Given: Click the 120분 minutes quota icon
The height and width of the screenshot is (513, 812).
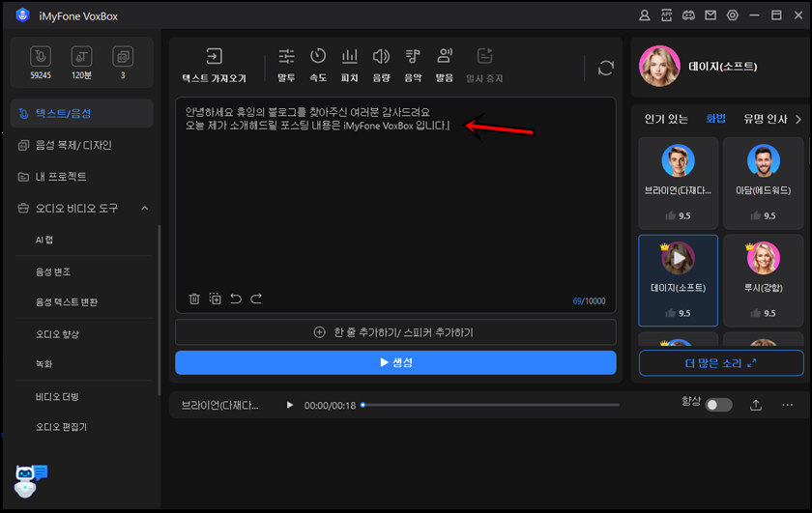Looking at the screenshot, I should click(81, 56).
